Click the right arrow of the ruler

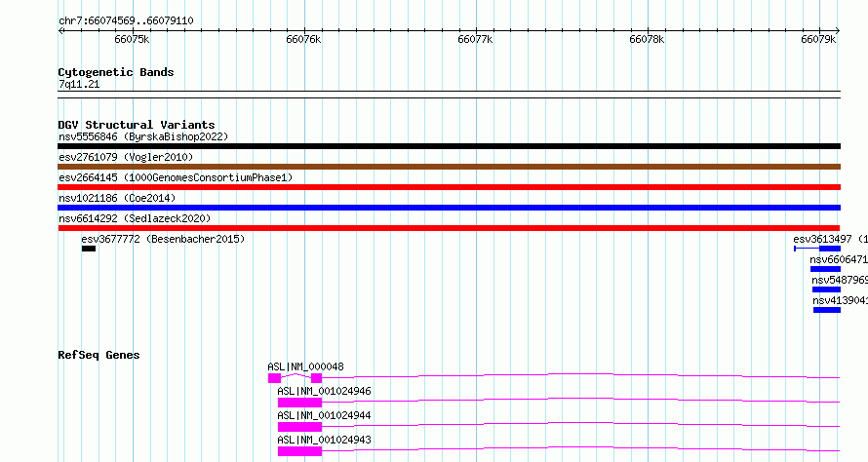point(838,31)
